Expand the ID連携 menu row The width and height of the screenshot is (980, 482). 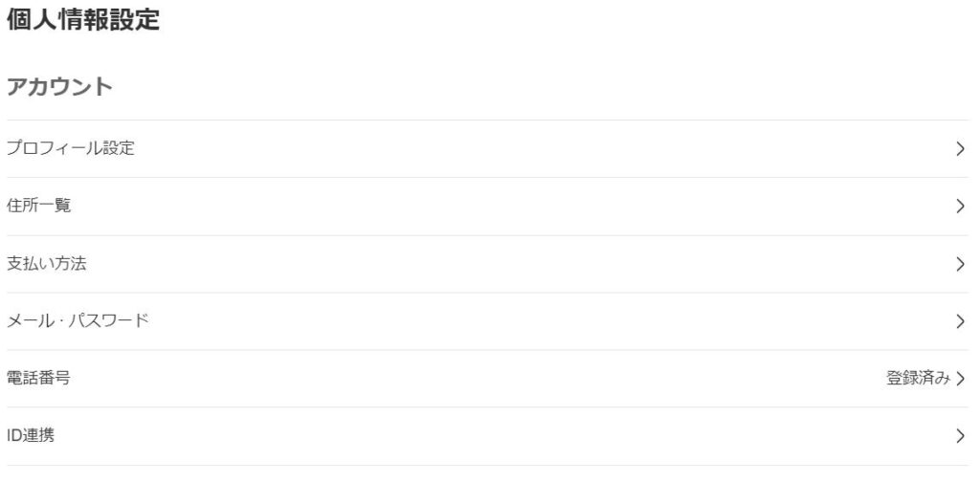487,436
